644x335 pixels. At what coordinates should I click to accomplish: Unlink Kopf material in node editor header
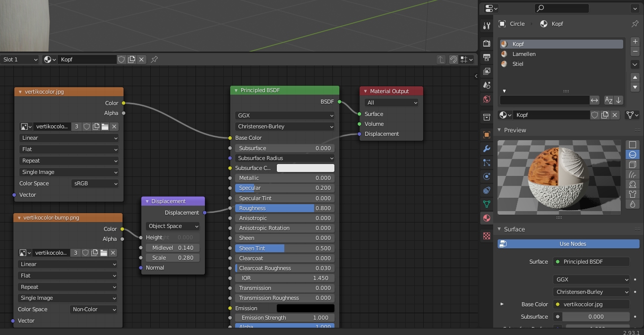click(141, 59)
